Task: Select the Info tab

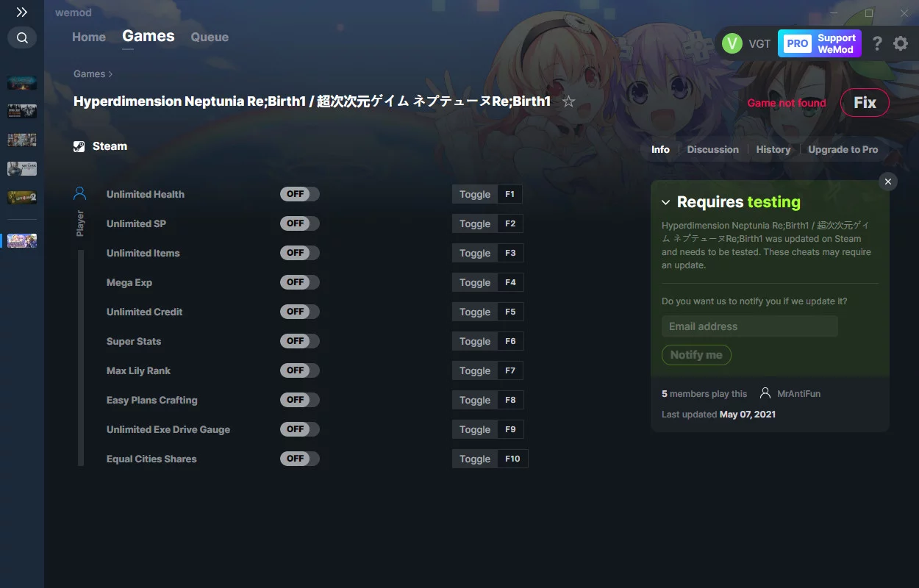Action: point(660,149)
